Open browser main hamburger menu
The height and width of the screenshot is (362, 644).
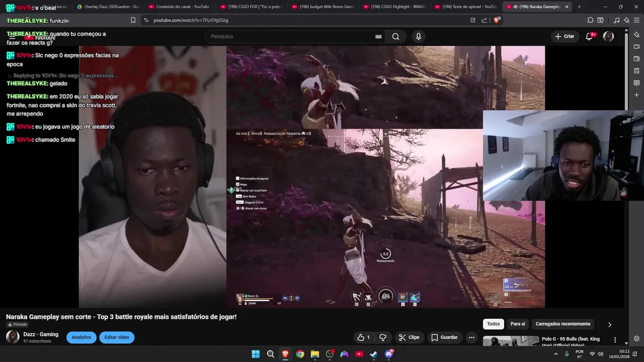[637, 20]
